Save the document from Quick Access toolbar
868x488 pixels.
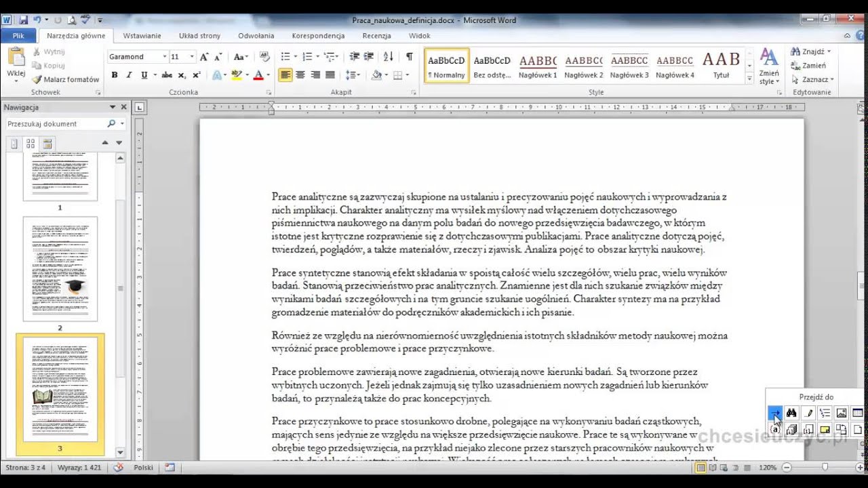[24, 20]
